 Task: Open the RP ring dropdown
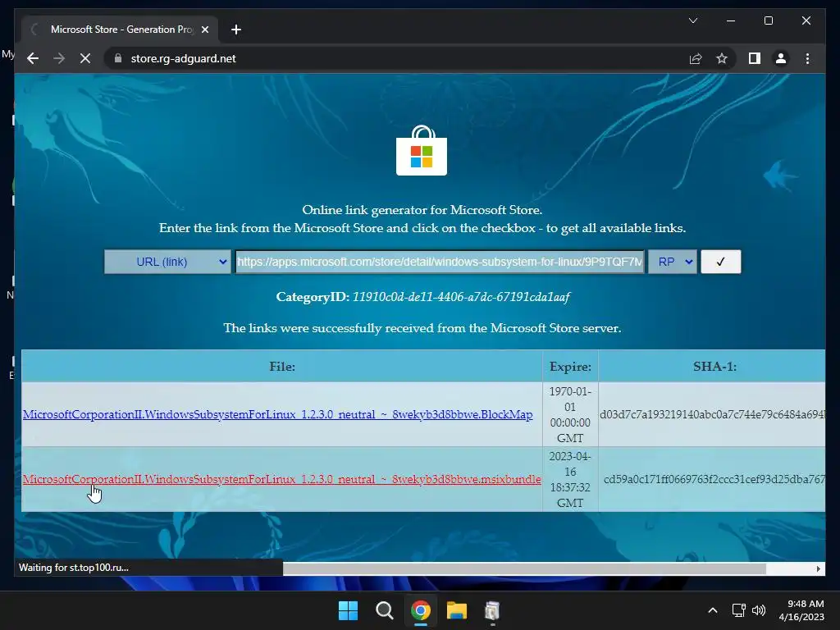(x=673, y=262)
